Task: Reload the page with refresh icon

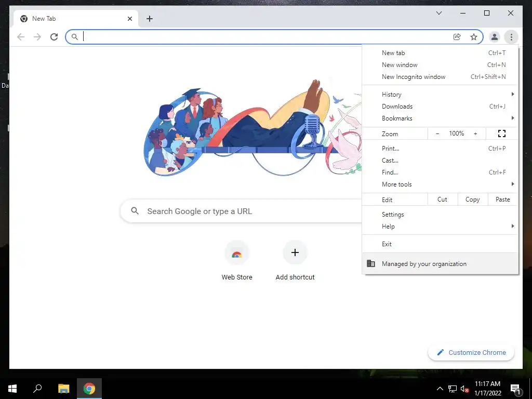Action: click(54, 37)
